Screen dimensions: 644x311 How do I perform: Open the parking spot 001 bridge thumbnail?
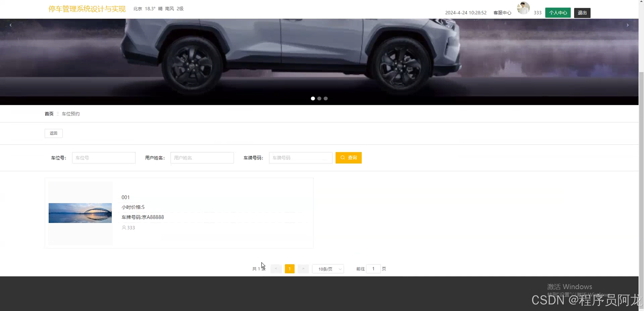tap(80, 213)
